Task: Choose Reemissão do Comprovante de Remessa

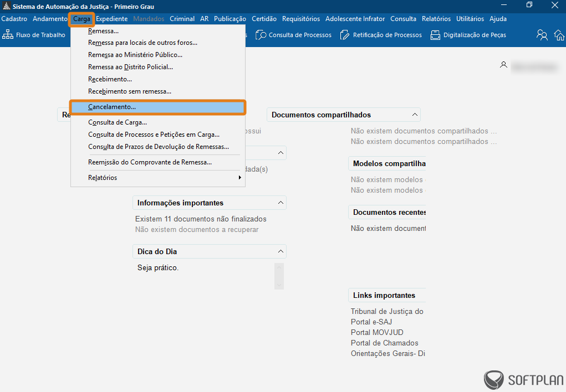Action: click(x=158, y=162)
